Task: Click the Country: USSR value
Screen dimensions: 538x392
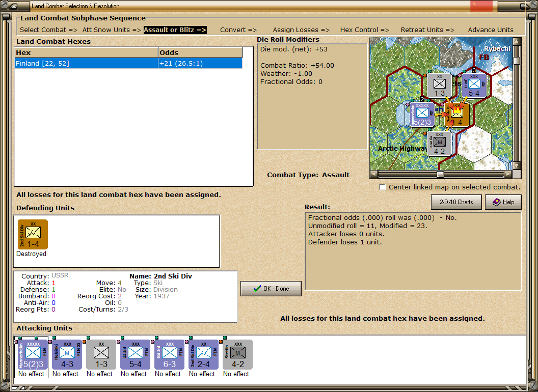Action: click(x=60, y=275)
